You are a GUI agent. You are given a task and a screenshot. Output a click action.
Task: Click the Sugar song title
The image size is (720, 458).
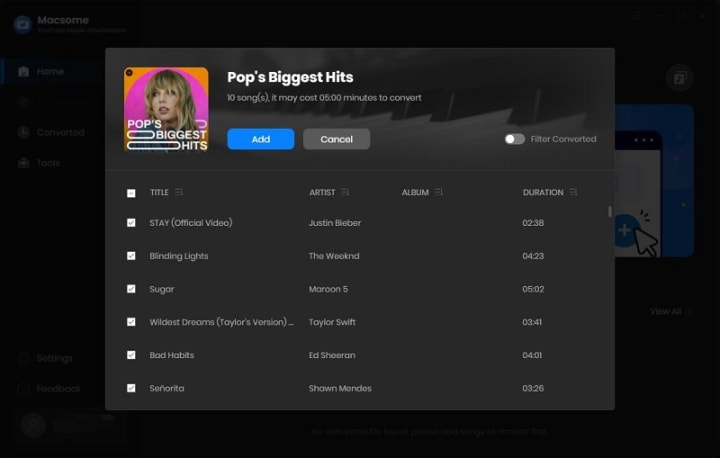tap(162, 289)
